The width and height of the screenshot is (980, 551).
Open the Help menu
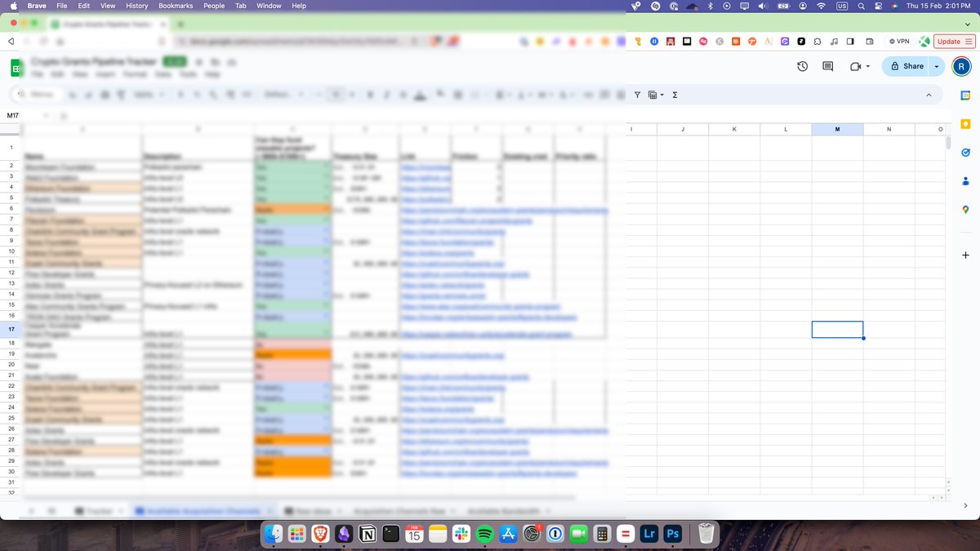tap(299, 6)
